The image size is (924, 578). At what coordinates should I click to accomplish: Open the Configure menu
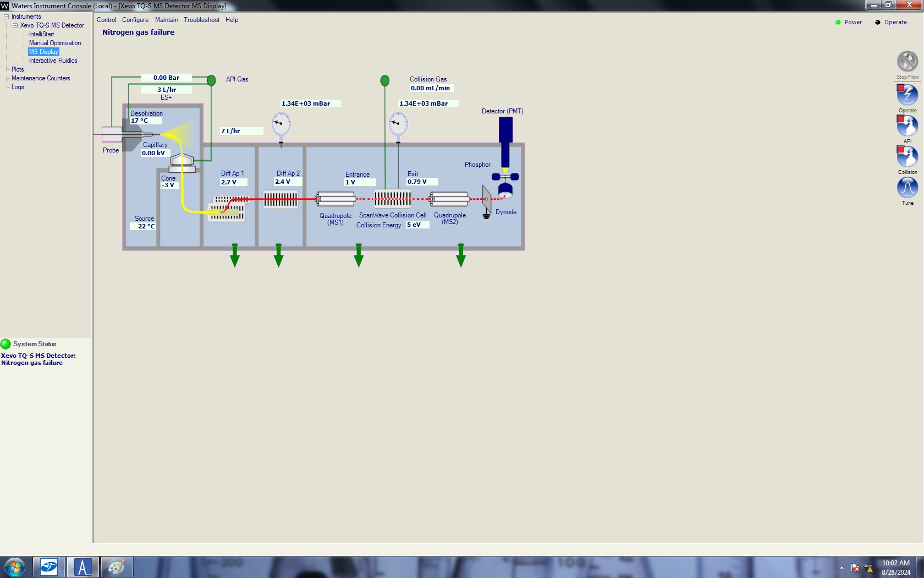[135, 20]
